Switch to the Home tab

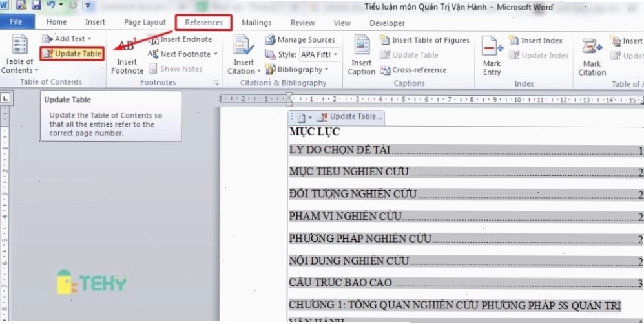pos(56,22)
